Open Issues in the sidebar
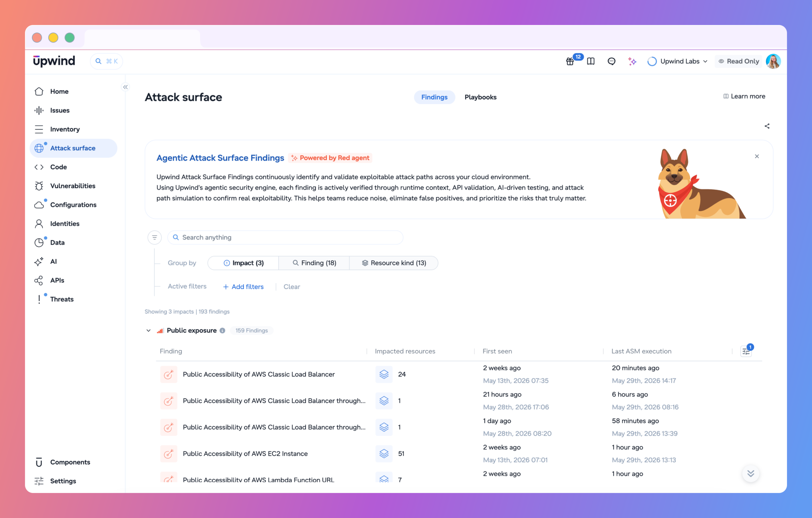The width and height of the screenshot is (812, 518). click(74, 110)
